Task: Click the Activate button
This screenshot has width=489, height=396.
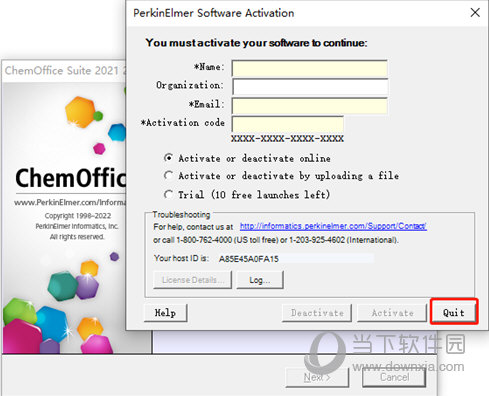Action: [x=392, y=313]
